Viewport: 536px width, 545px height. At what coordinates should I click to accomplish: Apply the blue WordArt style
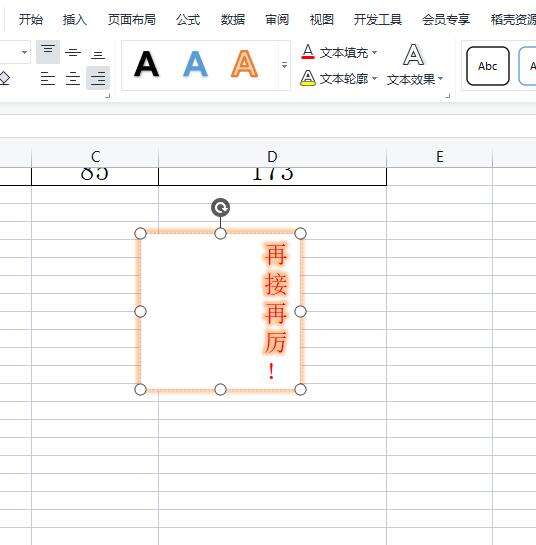point(195,64)
